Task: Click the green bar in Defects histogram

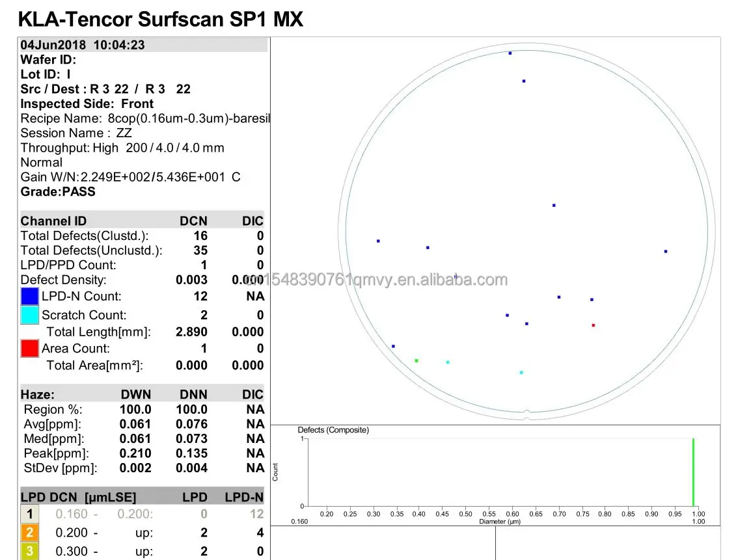Action: click(693, 472)
